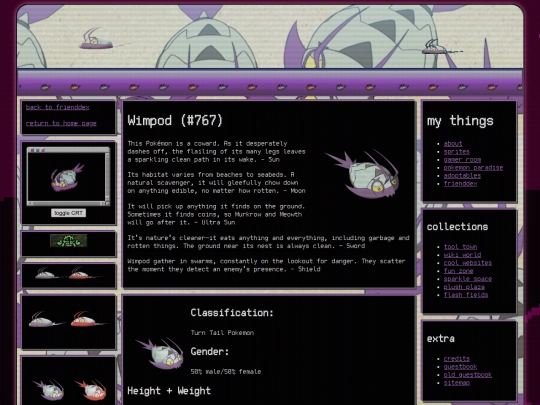
Task: Click the 'Height + Weight' heading
Action: pyautogui.click(x=169, y=391)
